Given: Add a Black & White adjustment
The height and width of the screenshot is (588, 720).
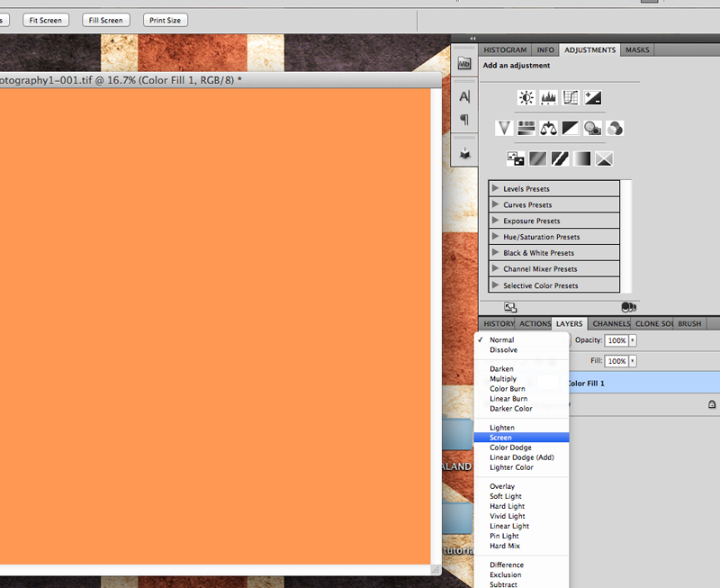Looking at the screenshot, I should tap(571, 128).
